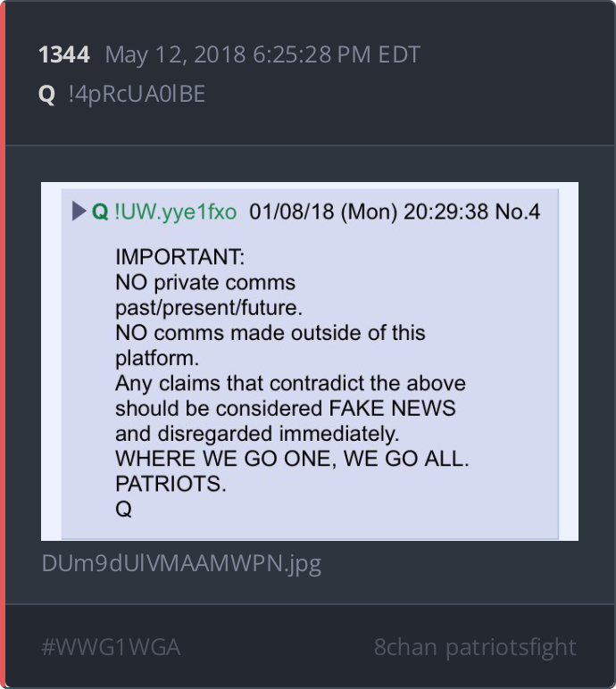Viewport: 616px width, 689px height.
Task: Click the Q signature at image bottom
Action: [x=123, y=510]
